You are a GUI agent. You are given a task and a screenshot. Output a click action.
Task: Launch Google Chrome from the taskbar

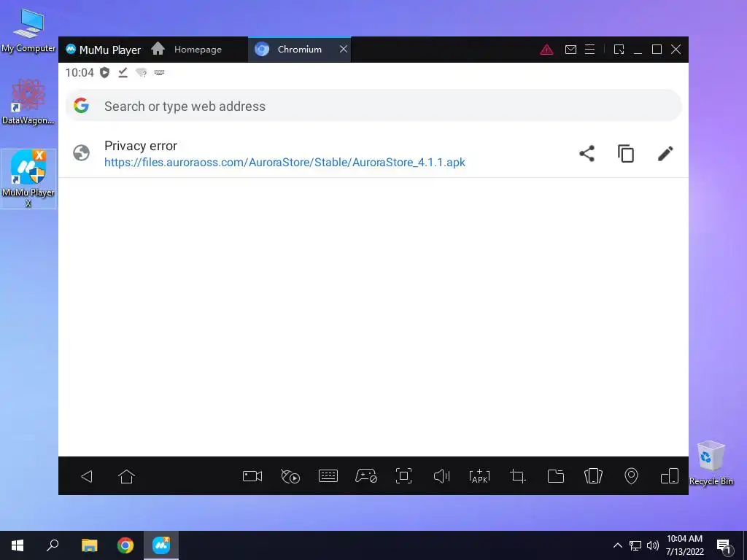coord(125,545)
